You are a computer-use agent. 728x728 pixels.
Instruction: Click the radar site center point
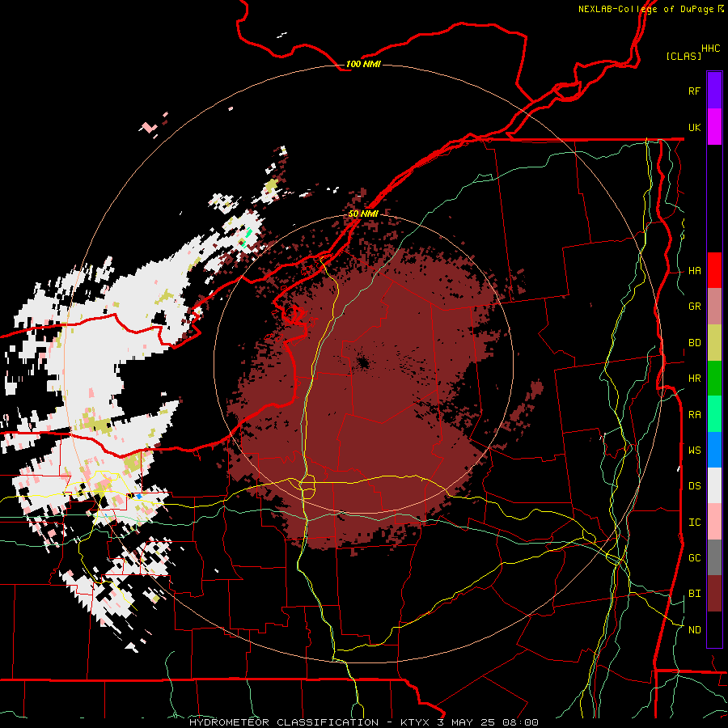[363, 363]
